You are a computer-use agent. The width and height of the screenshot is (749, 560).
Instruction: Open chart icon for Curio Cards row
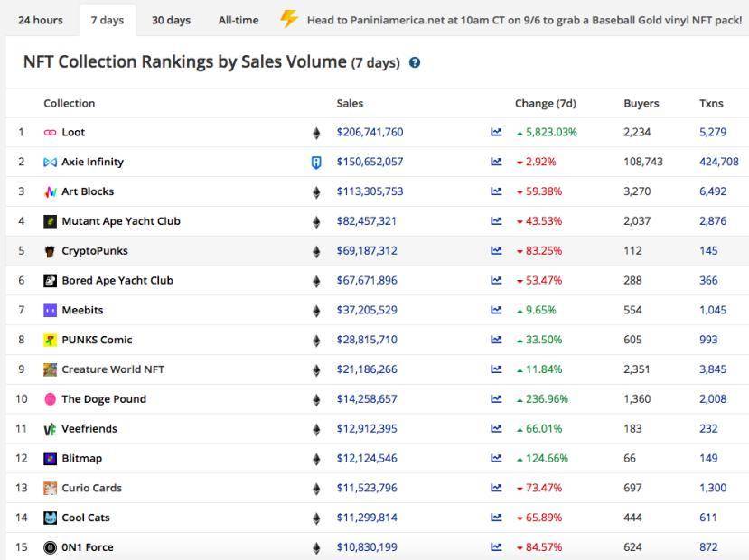(496, 489)
